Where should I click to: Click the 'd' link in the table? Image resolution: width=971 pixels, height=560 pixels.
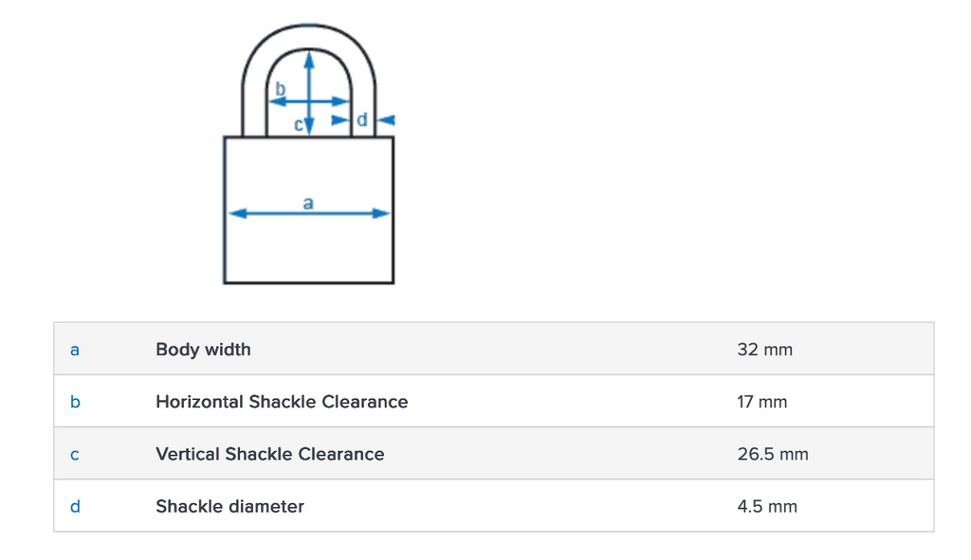75,507
